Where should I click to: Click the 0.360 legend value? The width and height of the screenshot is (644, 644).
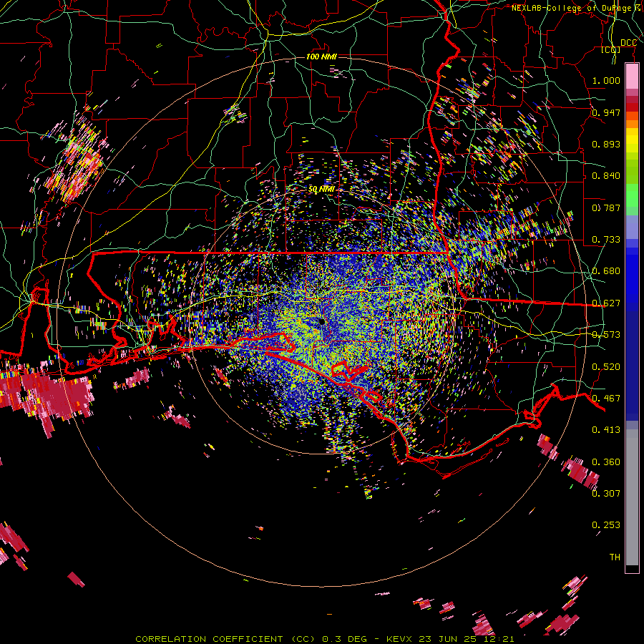(x=606, y=462)
